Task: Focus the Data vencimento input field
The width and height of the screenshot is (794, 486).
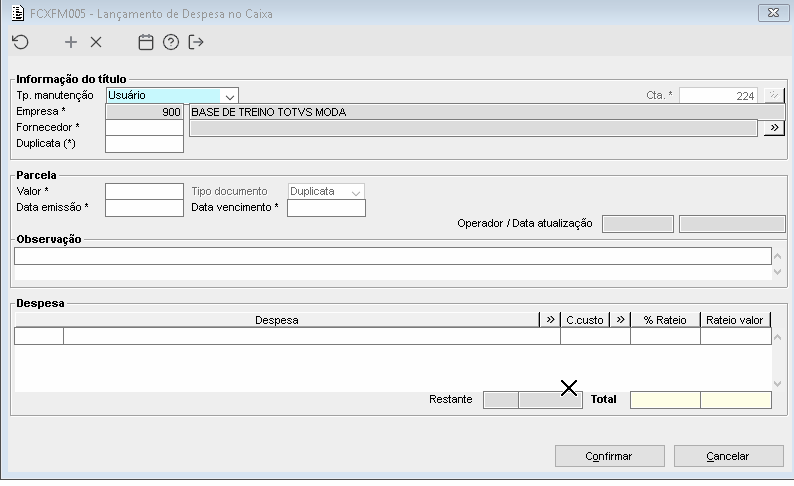Action: click(x=326, y=208)
